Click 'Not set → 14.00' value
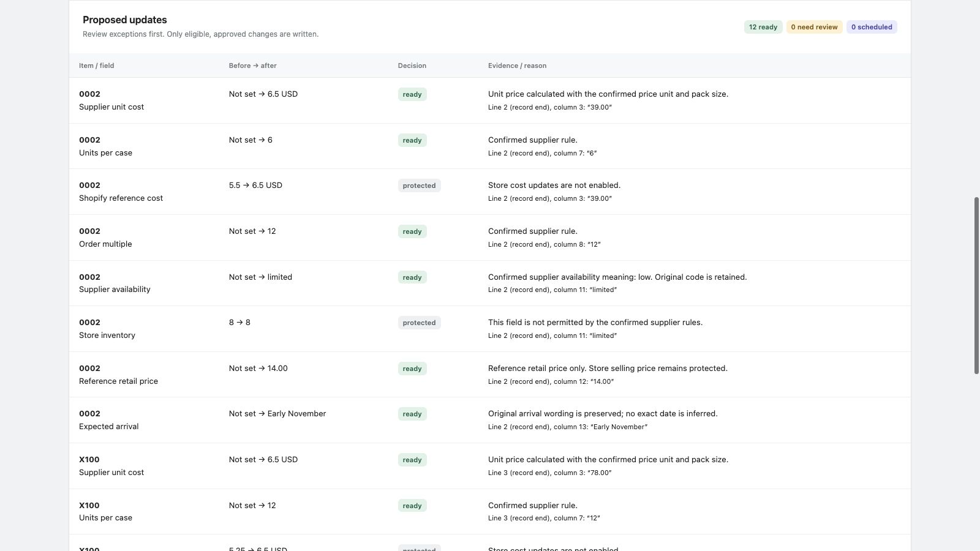 (x=258, y=368)
